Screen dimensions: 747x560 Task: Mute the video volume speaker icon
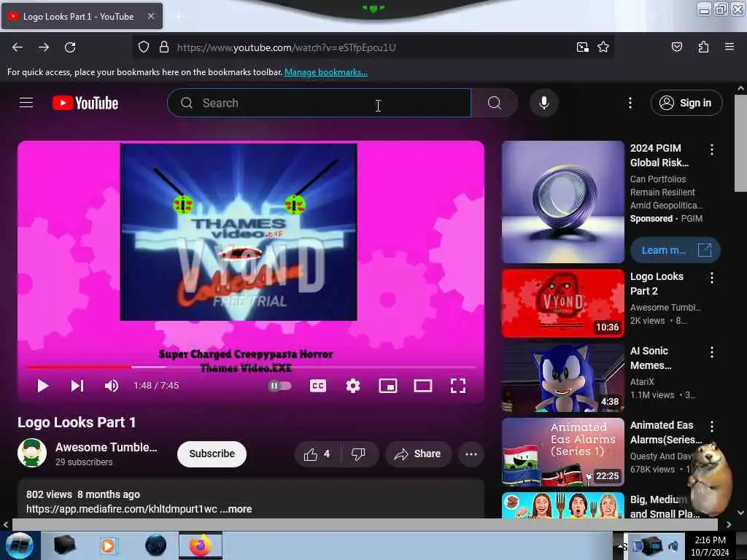coord(112,386)
